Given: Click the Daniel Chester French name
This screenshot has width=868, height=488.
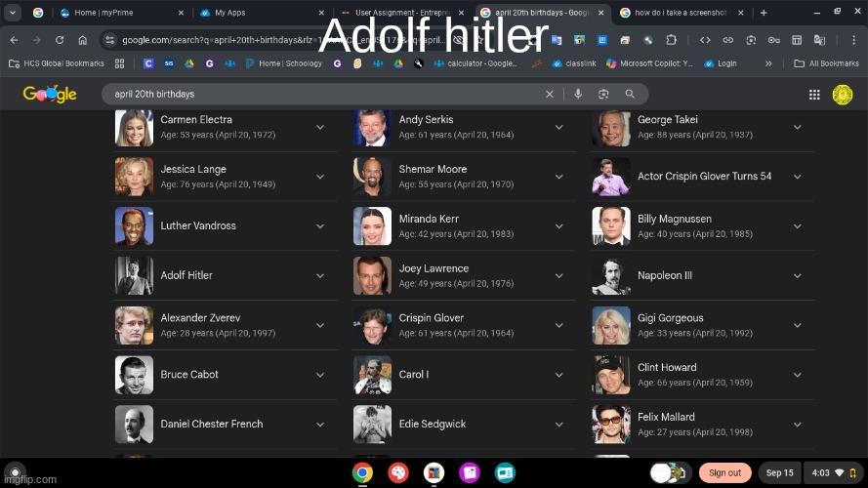Looking at the screenshot, I should point(212,424).
